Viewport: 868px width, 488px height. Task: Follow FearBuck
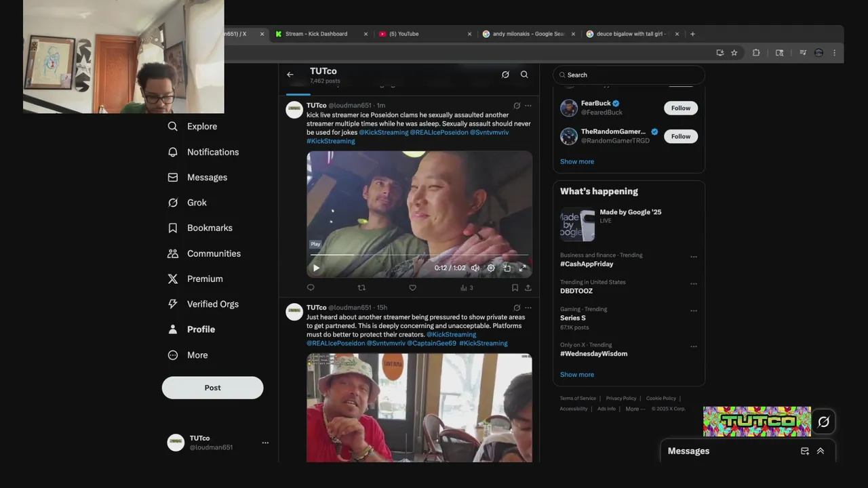[680, 108]
